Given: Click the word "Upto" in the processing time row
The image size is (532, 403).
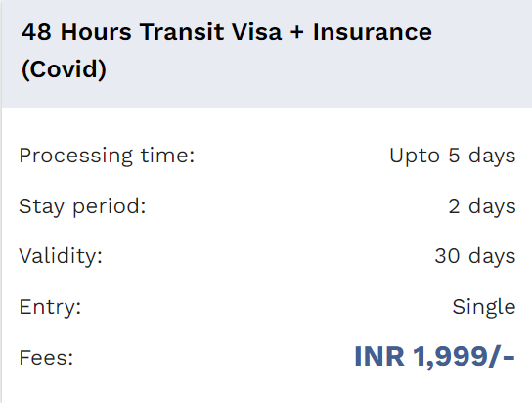Looking at the screenshot, I should point(415,157).
